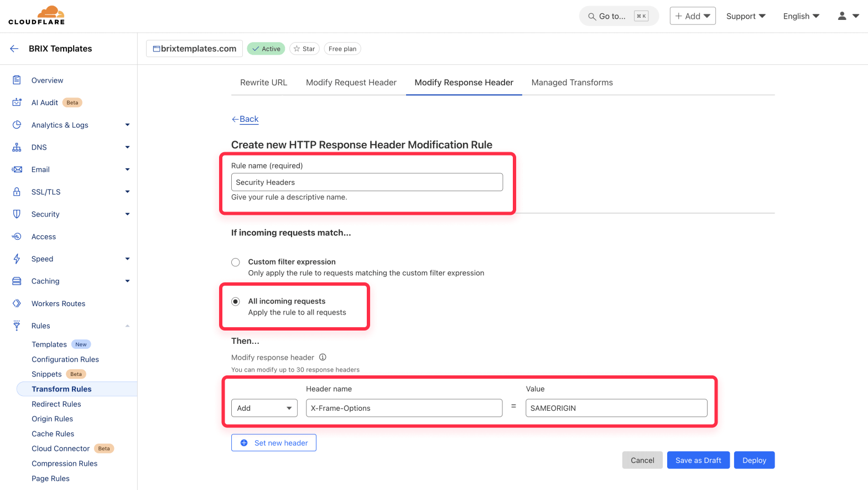
Task: Open Compression Rules in the sidebar
Action: click(x=65, y=463)
